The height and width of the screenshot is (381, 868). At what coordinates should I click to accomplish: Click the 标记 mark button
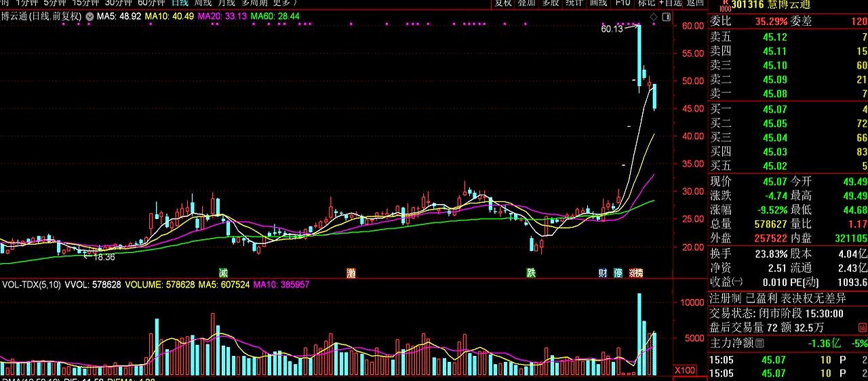645,3
